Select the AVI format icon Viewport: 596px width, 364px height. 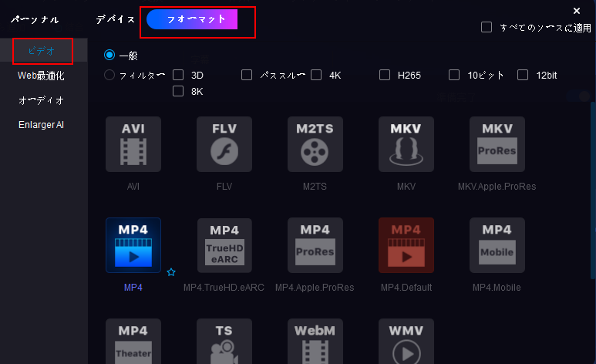[133, 144]
